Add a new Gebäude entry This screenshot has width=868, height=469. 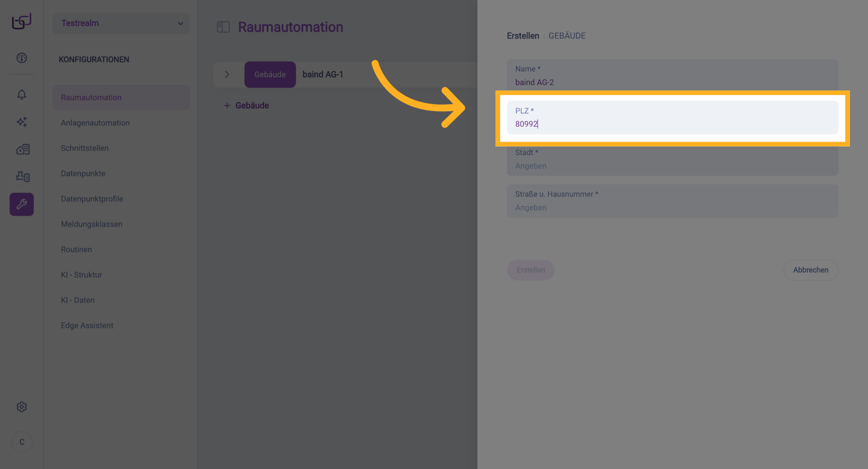point(247,105)
